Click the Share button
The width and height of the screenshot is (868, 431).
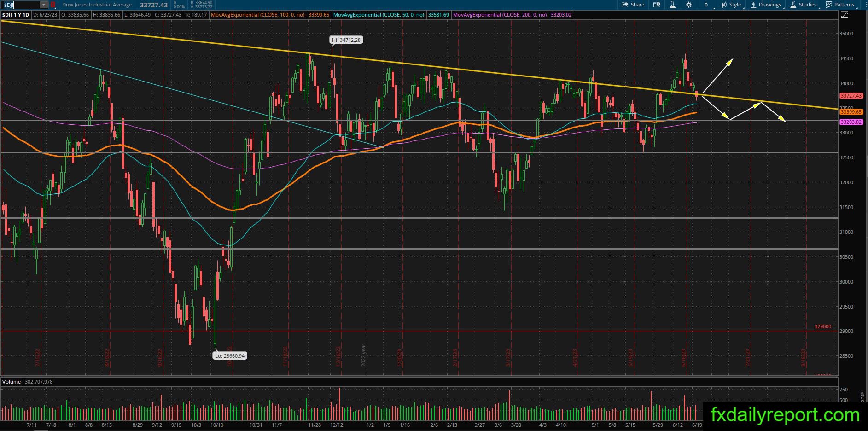click(x=633, y=5)
